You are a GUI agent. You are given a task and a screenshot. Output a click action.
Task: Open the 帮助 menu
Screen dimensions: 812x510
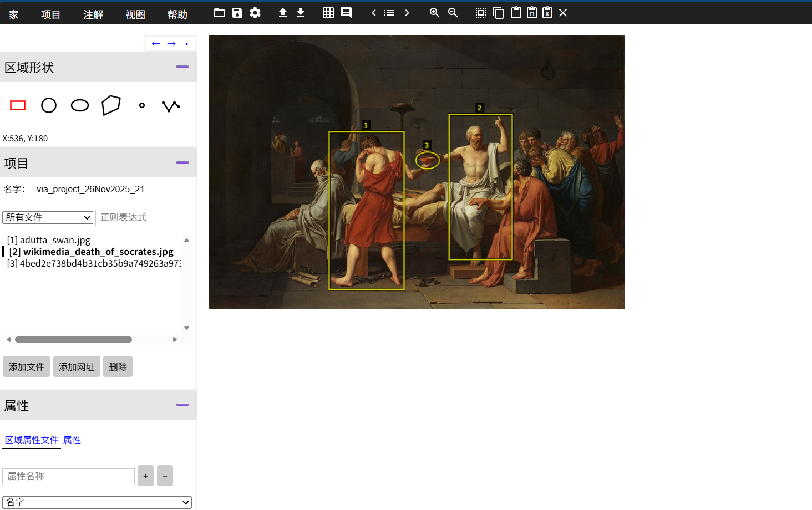177,14
